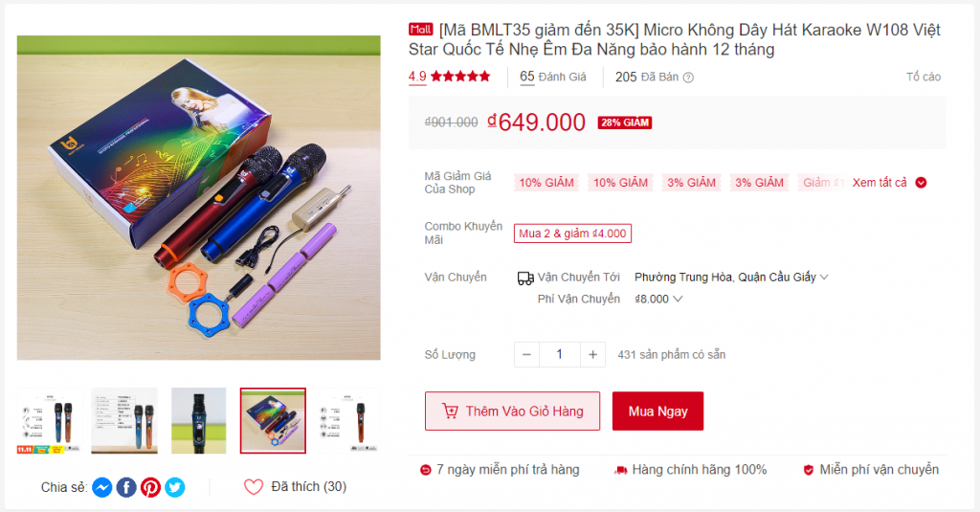
Task: Decrease quantity with minus button
Action: coord(527,354)
